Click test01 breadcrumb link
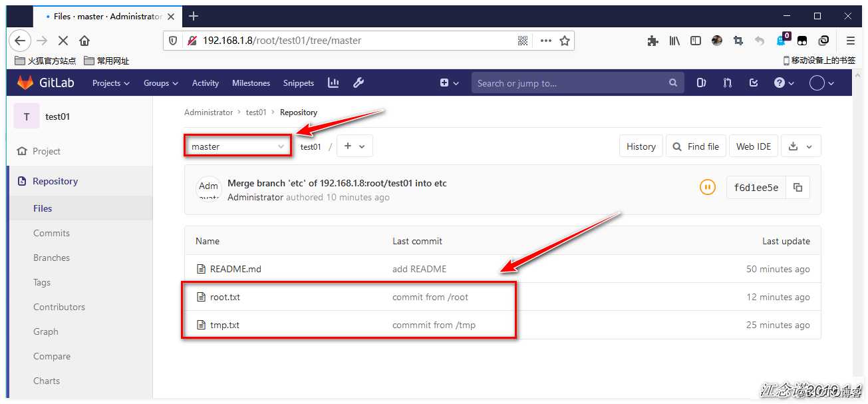Viewport: 868px width, 404px height. 256,112
